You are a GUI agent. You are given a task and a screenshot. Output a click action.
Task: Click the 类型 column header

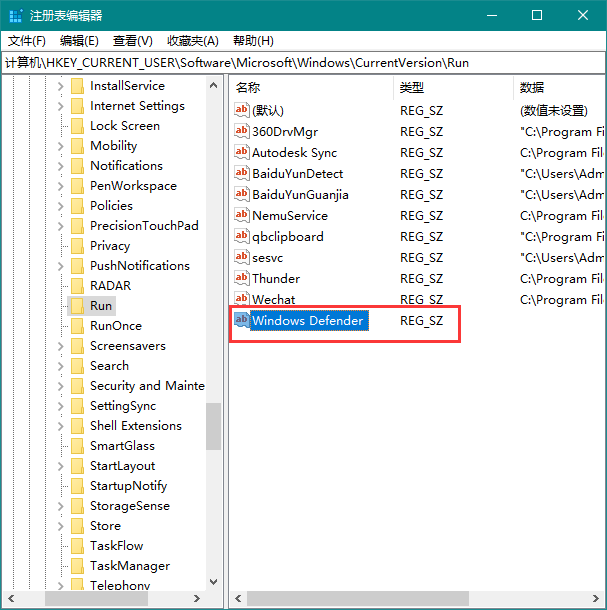click(x=454, y=88)
